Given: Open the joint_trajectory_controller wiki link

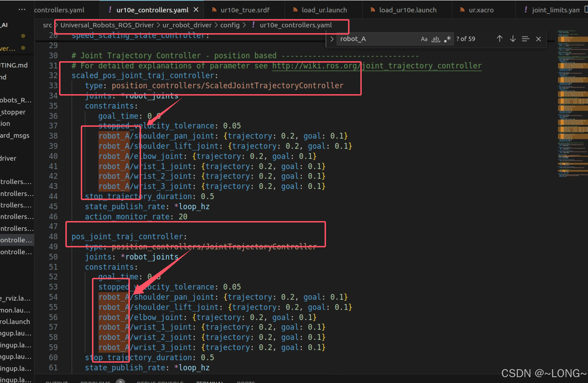Looking at the screenshot, I should click(376, 66).
